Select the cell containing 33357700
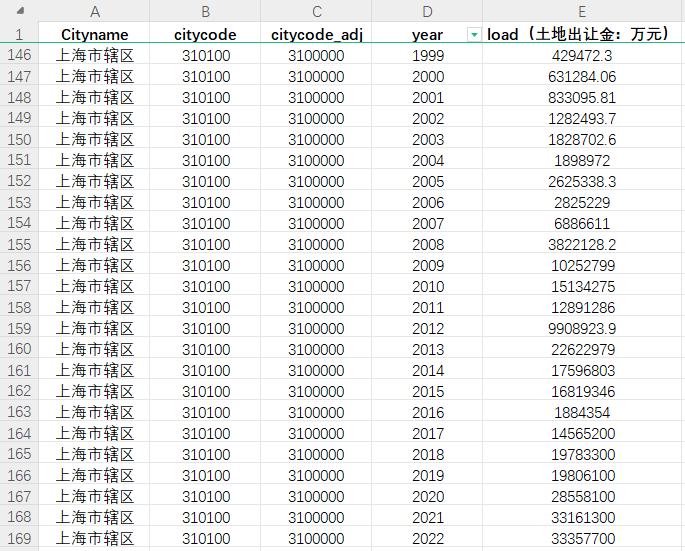 [x=582, y=538]
